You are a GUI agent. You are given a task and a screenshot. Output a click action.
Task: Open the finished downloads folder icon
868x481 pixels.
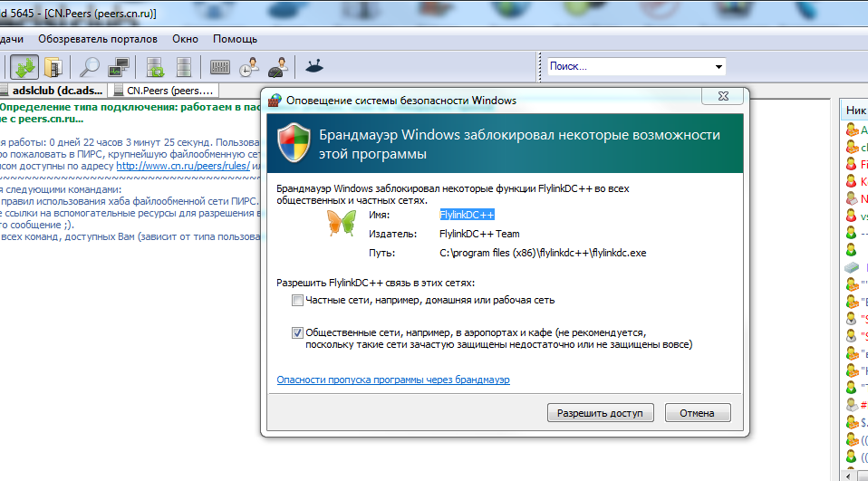tap(53, 68)
